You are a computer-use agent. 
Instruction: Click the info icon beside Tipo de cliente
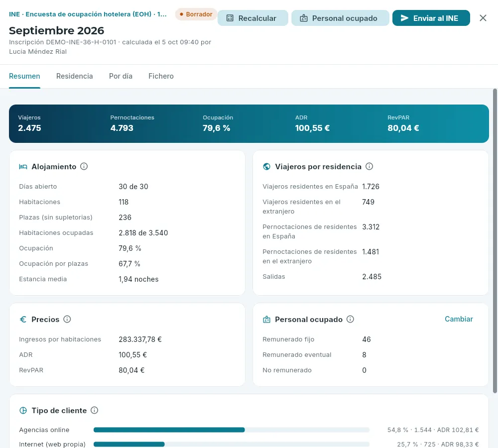(x=94, y=410)
